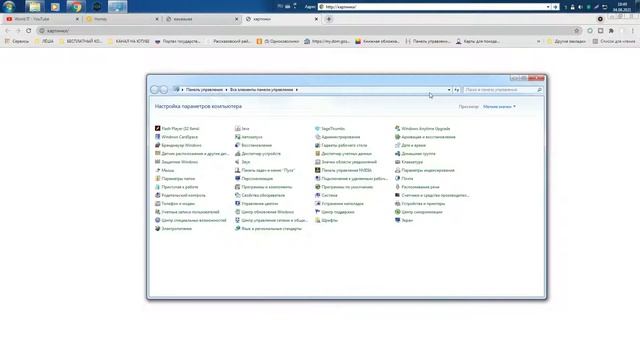Open Гаджеты рабочего стола item
The height and width of the screenshot is (360, 640).
[341, 145]
